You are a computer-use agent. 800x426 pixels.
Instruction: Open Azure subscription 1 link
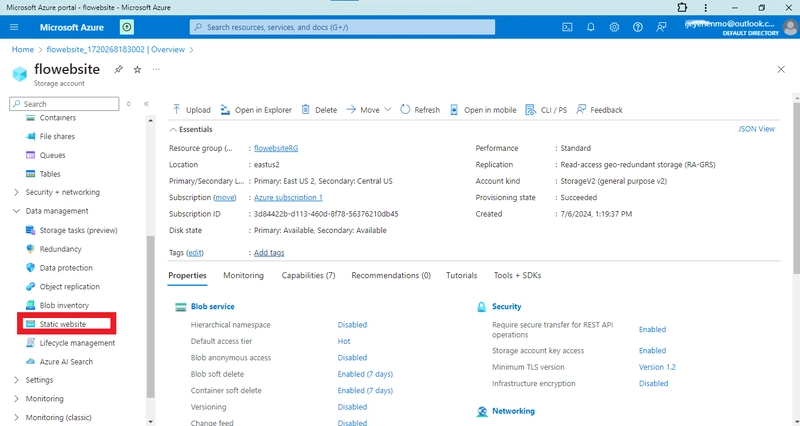(288, 197)
